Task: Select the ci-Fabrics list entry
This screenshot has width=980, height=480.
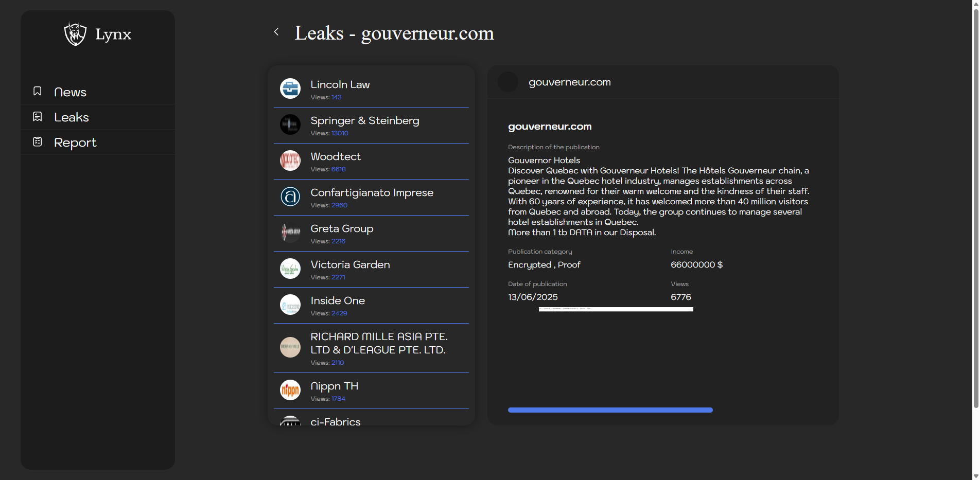Action: pos(336,421)
